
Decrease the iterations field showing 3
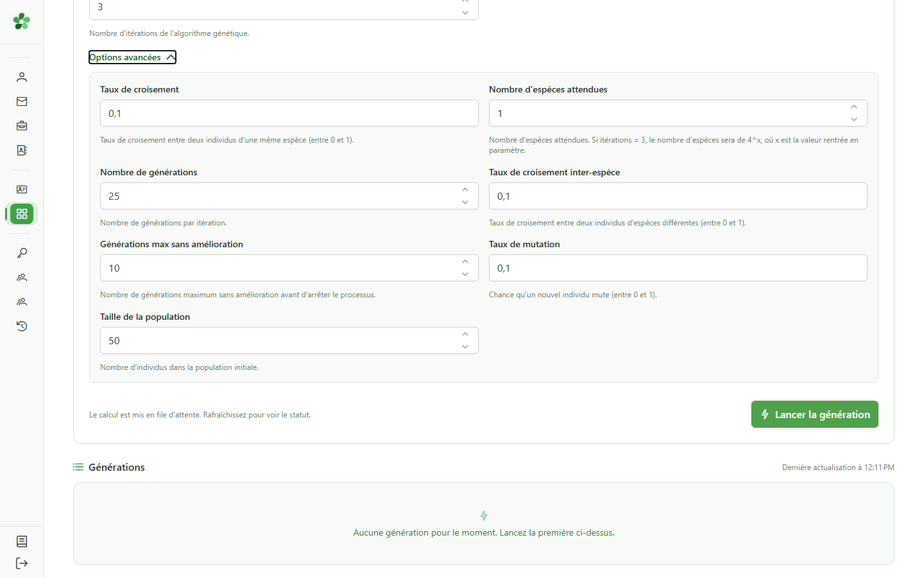point(465,13)
